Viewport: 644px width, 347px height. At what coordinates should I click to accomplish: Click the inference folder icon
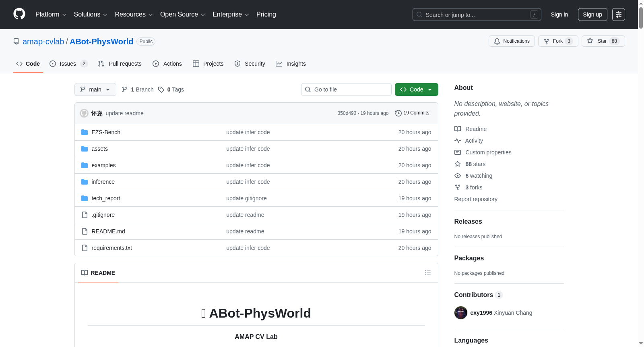(x=85, y=182)
